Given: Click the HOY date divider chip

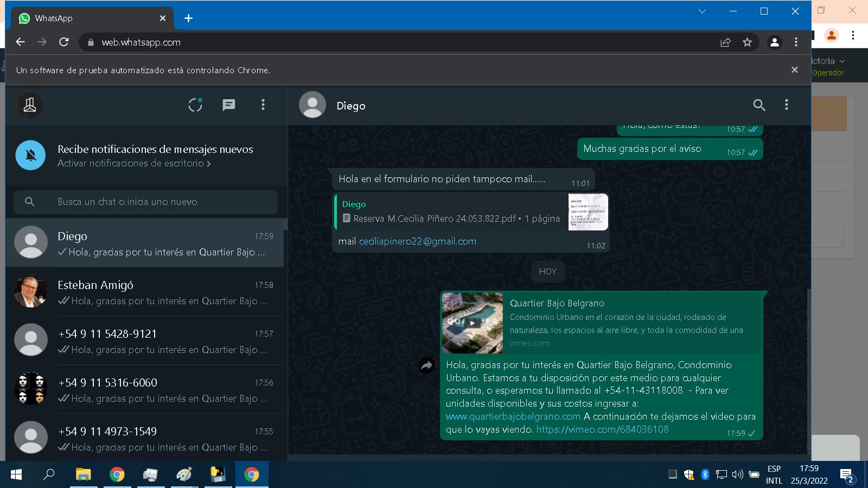Looking at the screenshot, I should click(547, 272).
